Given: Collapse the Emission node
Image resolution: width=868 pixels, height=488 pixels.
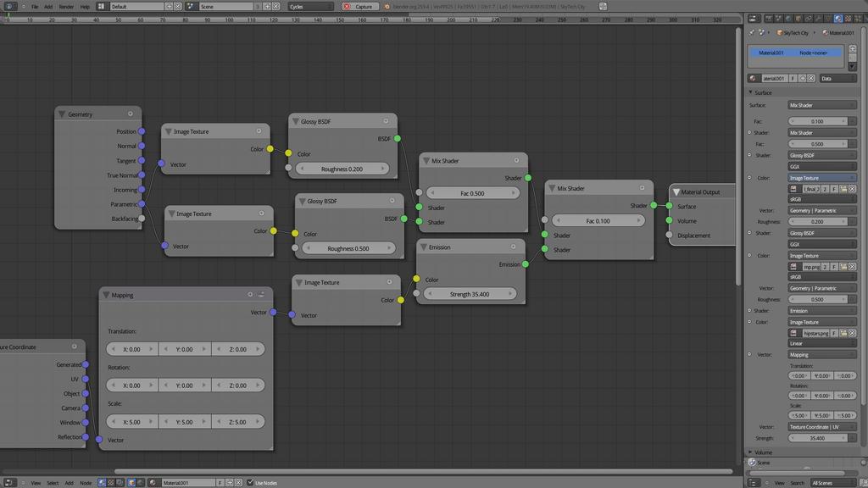Looking at the screenshot, I should (x=424, y=247).
